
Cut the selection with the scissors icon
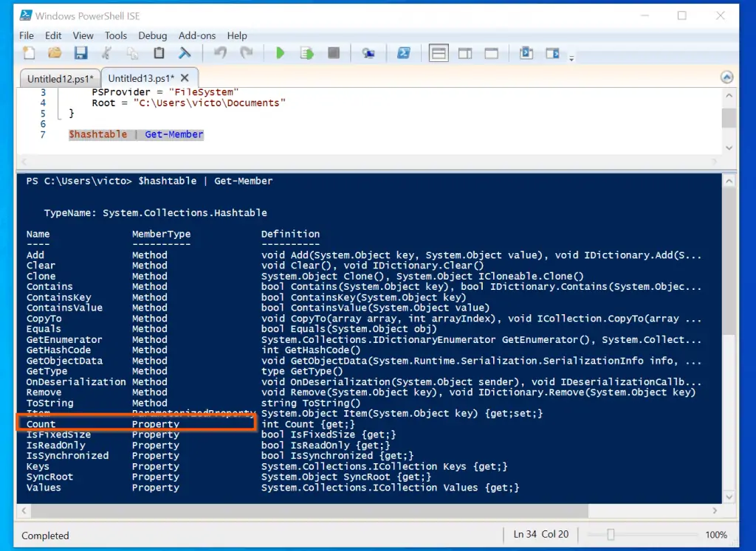pyautogui.click(x=107, y=52)
